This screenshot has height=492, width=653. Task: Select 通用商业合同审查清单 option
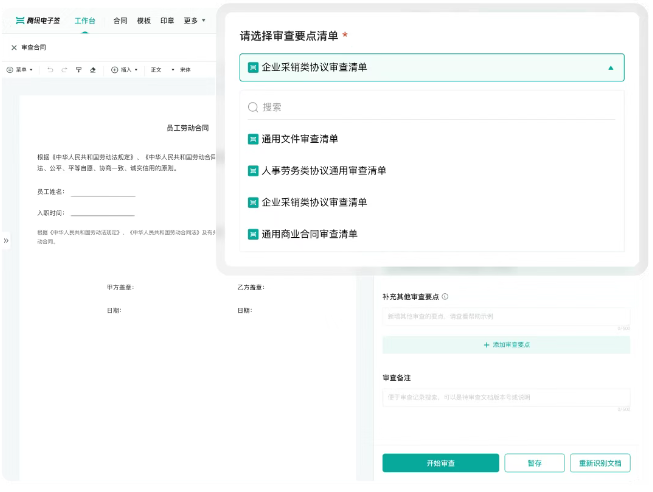[x=431, y=234]
